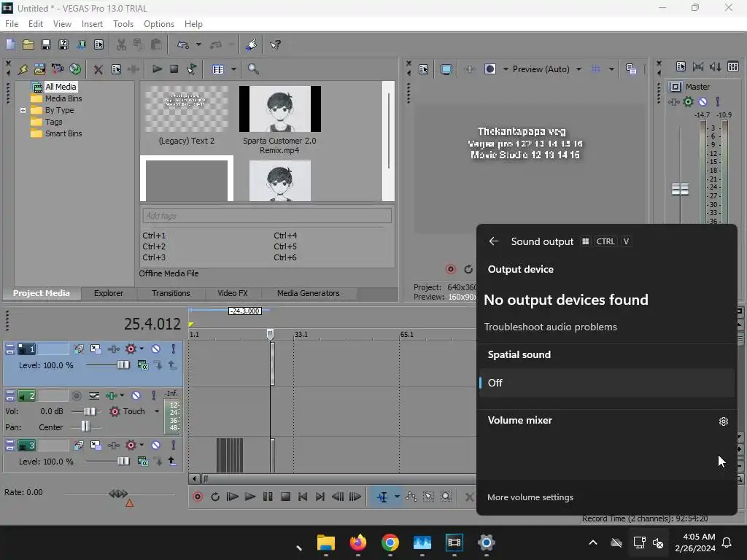Pause playback in transport bar
This screenshot has height=560, width=747.
pyautogui.click(x=268, y=497)
